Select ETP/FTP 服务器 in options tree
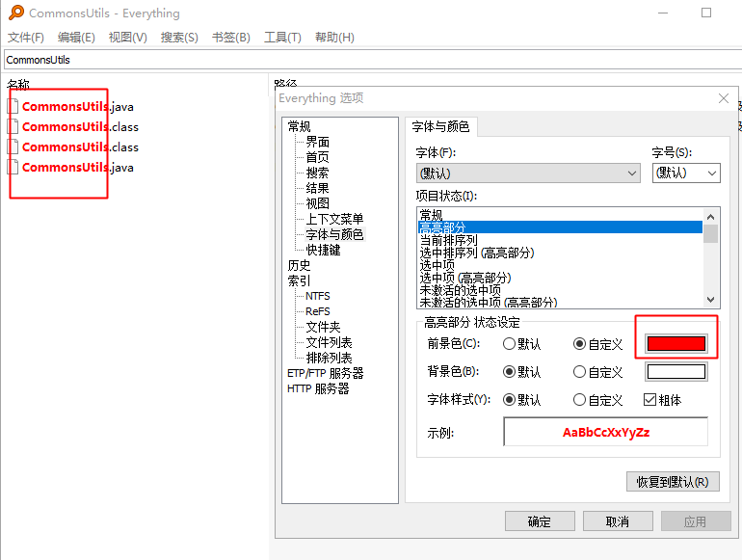Screen dimensions: 742x560 pos(326,373)
